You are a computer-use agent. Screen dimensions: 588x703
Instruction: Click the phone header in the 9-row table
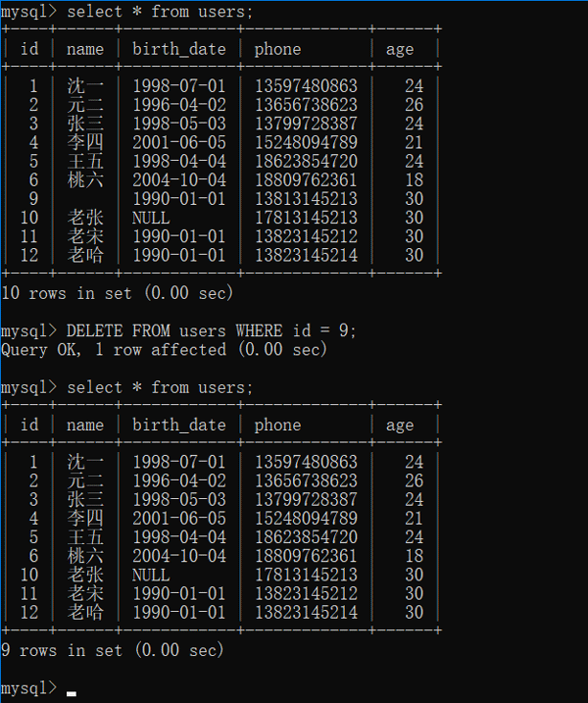click(x=278, y=425)
